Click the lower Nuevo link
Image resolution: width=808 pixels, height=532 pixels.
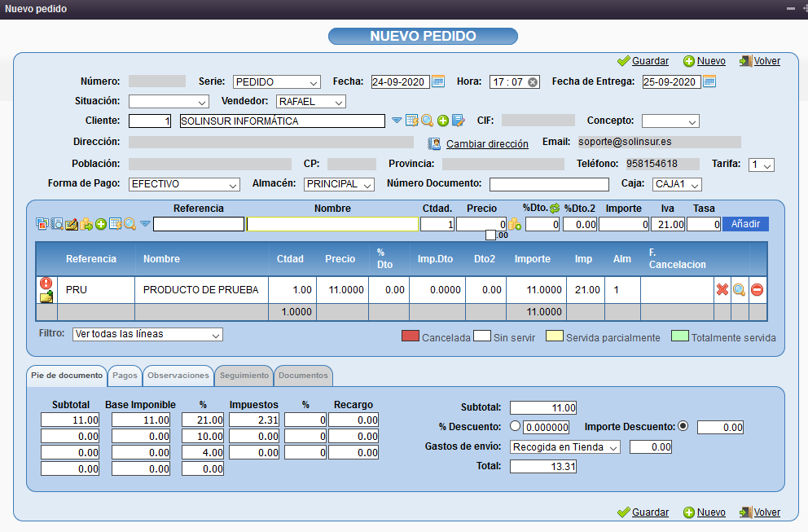click(711, 512)
